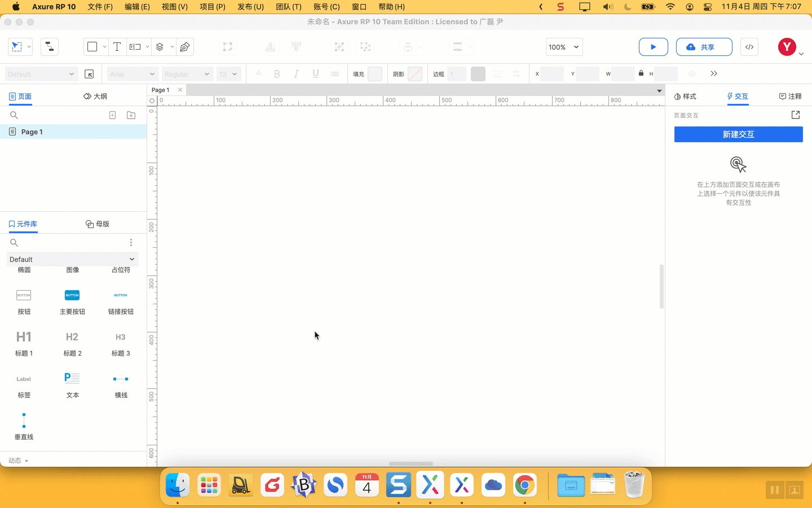Open the libraries options menu dots
This screenshot has width=812, height=508.
coord(131,243)
